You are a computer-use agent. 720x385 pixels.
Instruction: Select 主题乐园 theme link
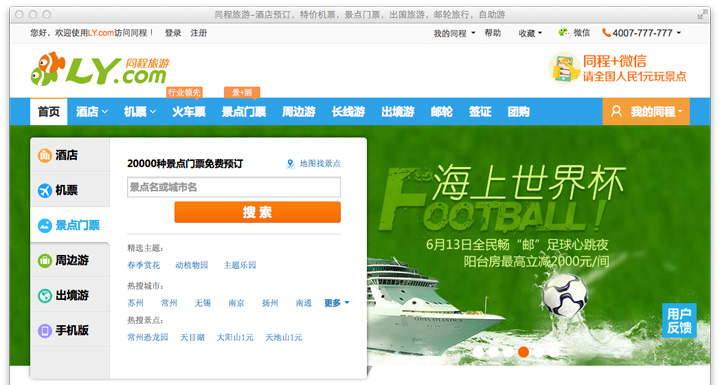point(240,266)
